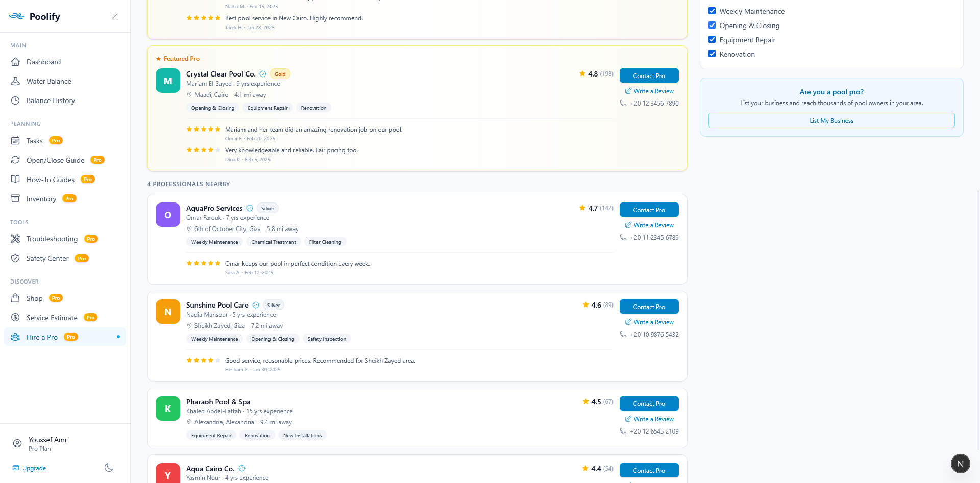Contact Pro for AquaPro Services
The image size is (980, 483).
click(649, 210)
